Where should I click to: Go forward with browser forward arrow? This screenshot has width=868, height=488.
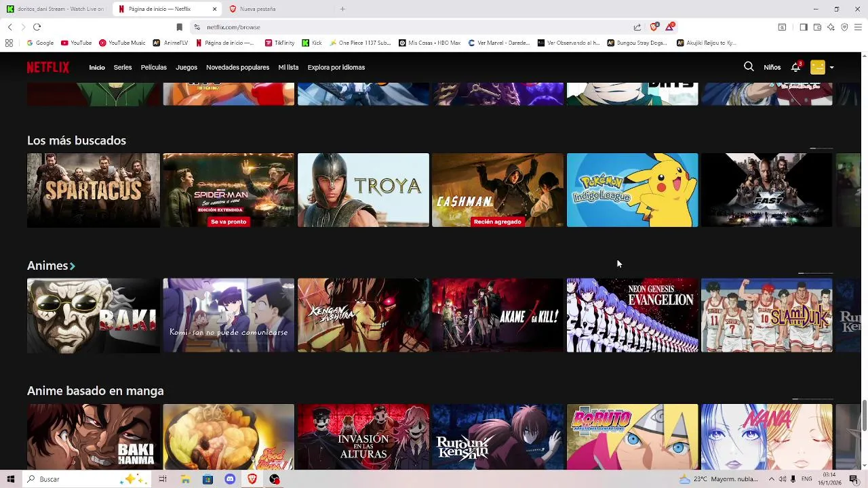pyautogui.click(x=23, y=27)
